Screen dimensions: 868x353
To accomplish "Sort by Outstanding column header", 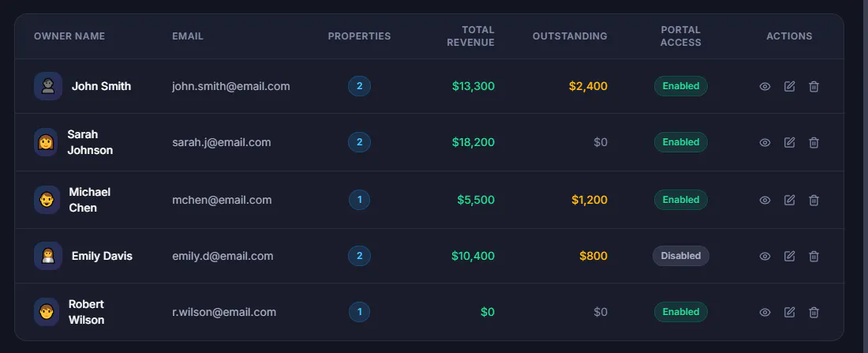I will (570, 36).
